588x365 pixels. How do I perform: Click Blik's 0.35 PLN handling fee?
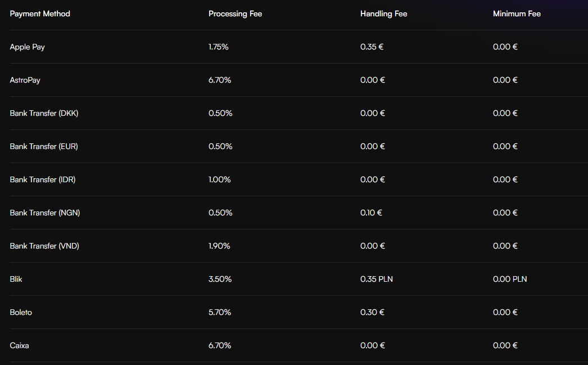pos(376,279)
